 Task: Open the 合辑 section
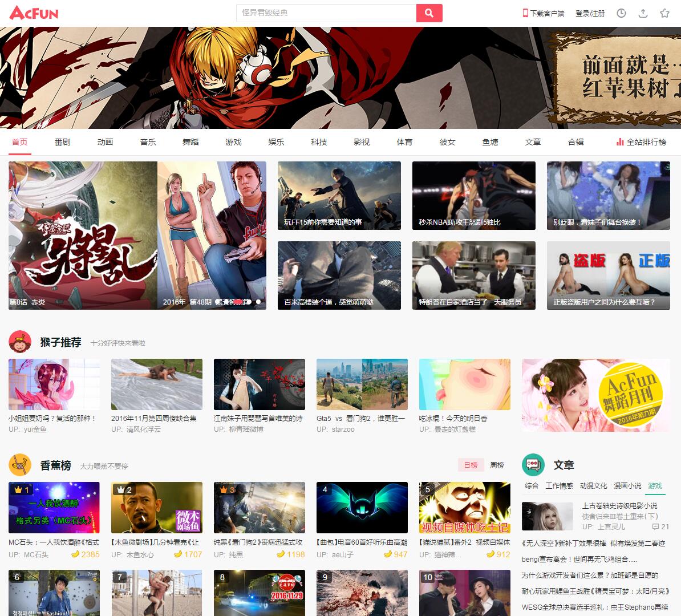click(576, 142)
